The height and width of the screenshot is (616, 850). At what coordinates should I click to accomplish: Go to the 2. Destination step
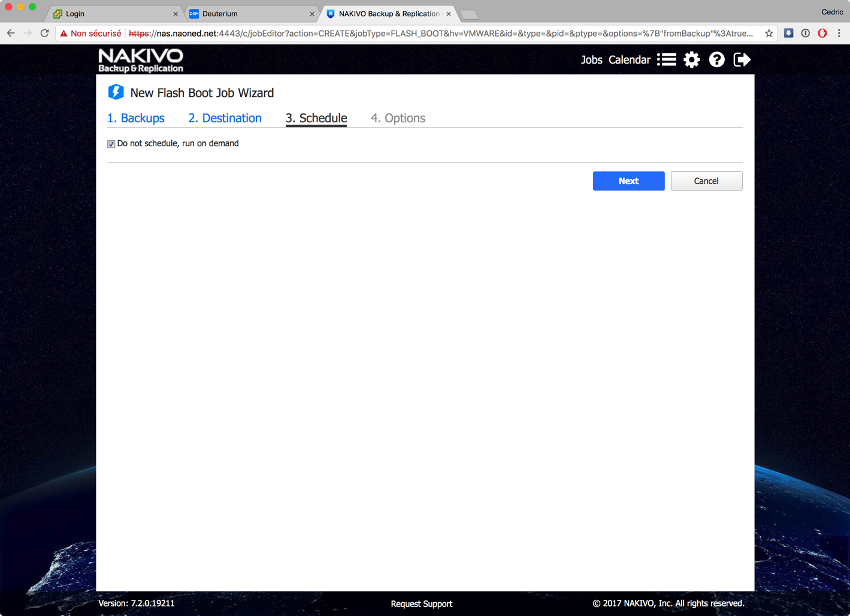click(x=225, y=118)
